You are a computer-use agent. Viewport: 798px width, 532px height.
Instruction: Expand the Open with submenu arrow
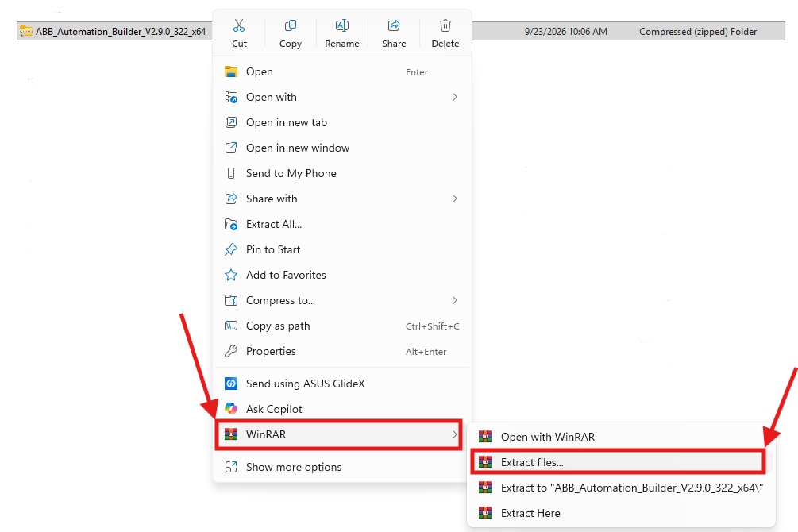coord(455,97)
